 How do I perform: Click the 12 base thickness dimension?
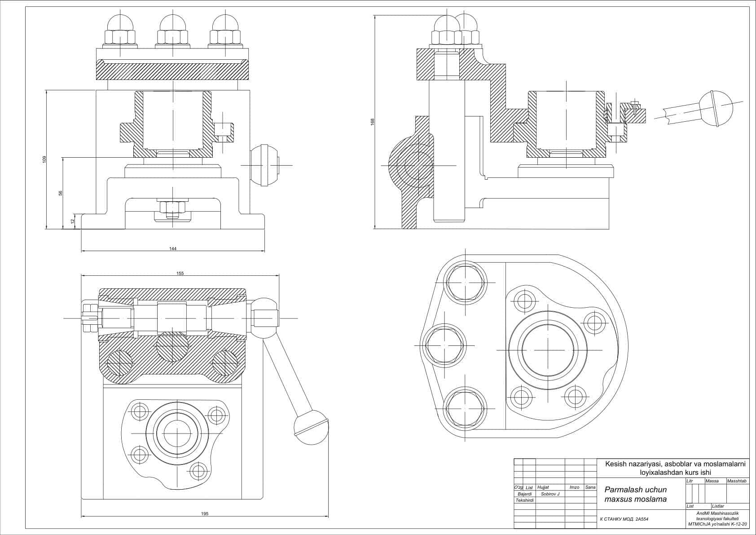click(73, 221)
